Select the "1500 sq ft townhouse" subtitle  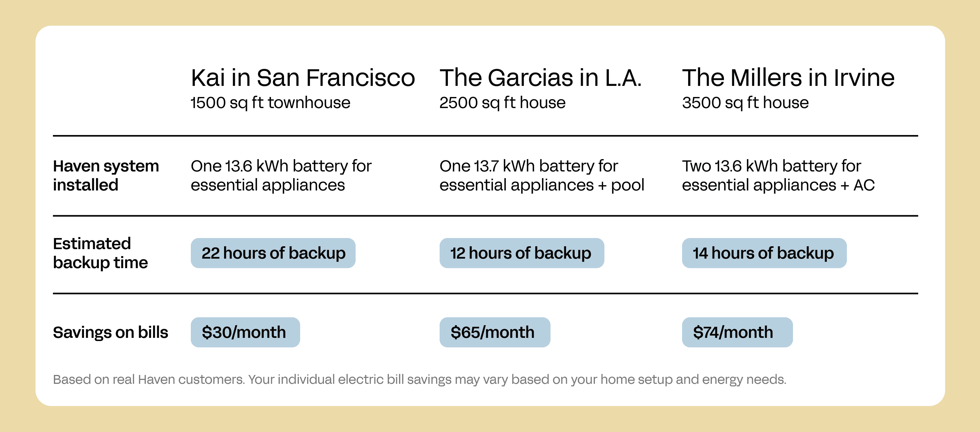[270, 103]
